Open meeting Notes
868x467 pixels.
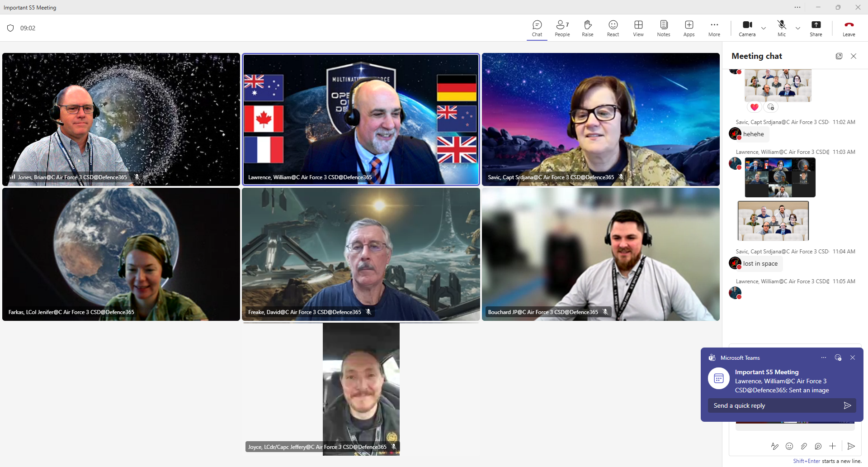tap(664, 28)
